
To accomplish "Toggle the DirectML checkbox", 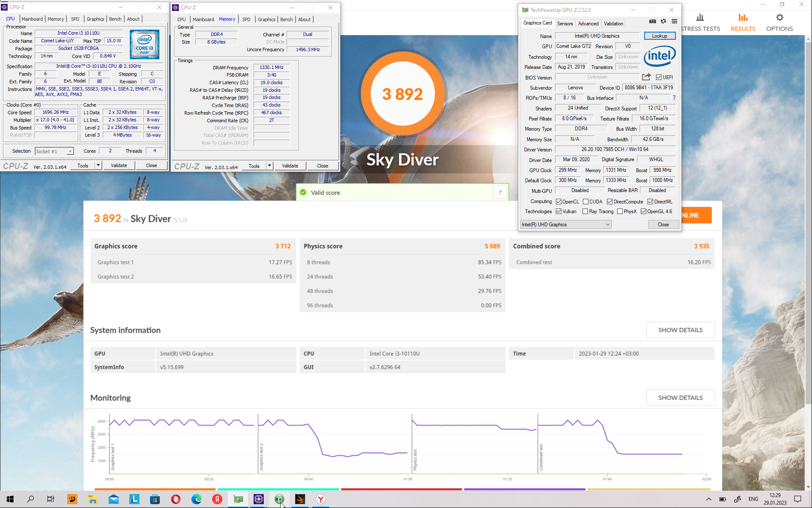I will (650, 202).
